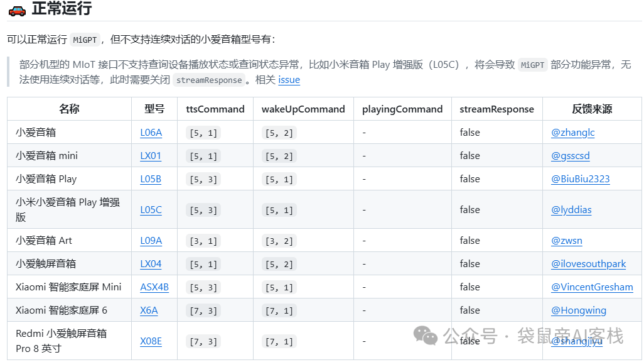Screen dimensions: 644x362
Task: Click the 名称 column header
Action: tap(70, 109)
